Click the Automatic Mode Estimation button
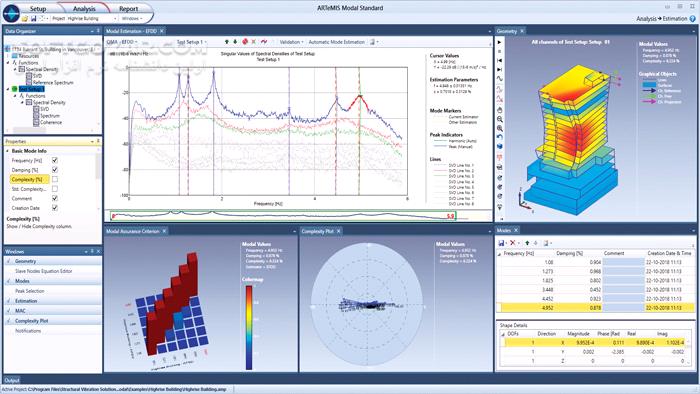700x394 pixels. pos(337,42)
